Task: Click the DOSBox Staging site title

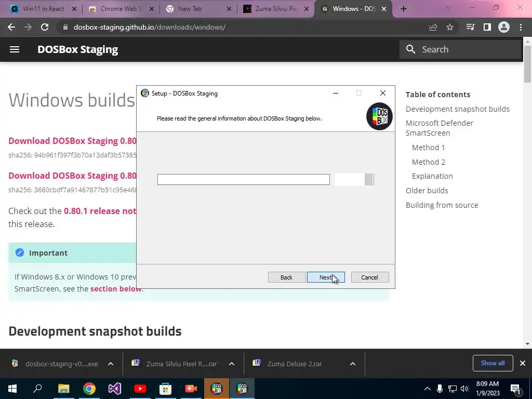Action: (x=78, y=49)
